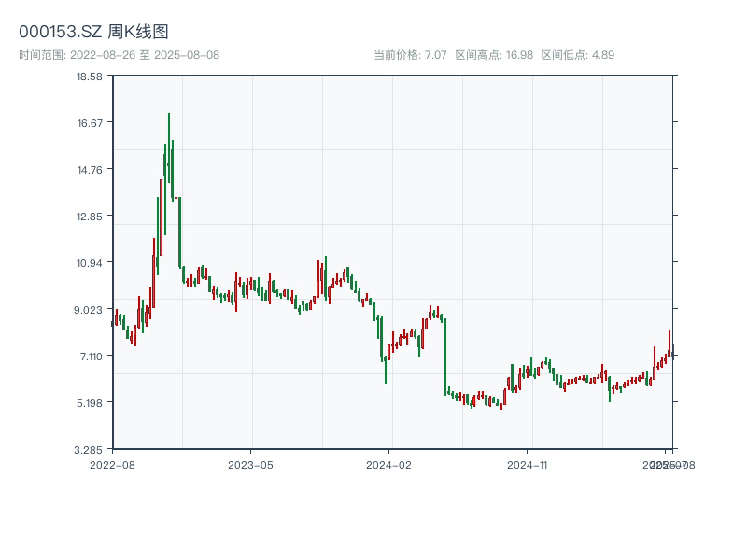Viewport: 747px width, 560px height.
Task: Select the 2024-02 x-axis date label
Action: [389, 464]
